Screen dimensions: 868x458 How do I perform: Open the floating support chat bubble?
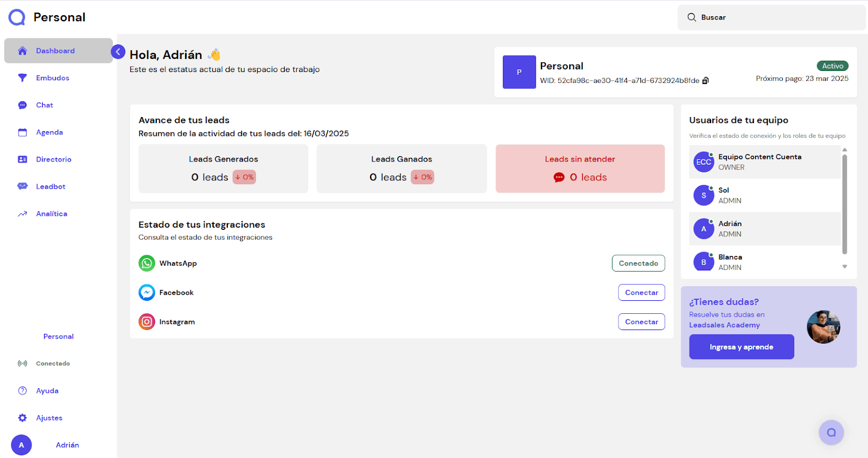tap(831, 433)
